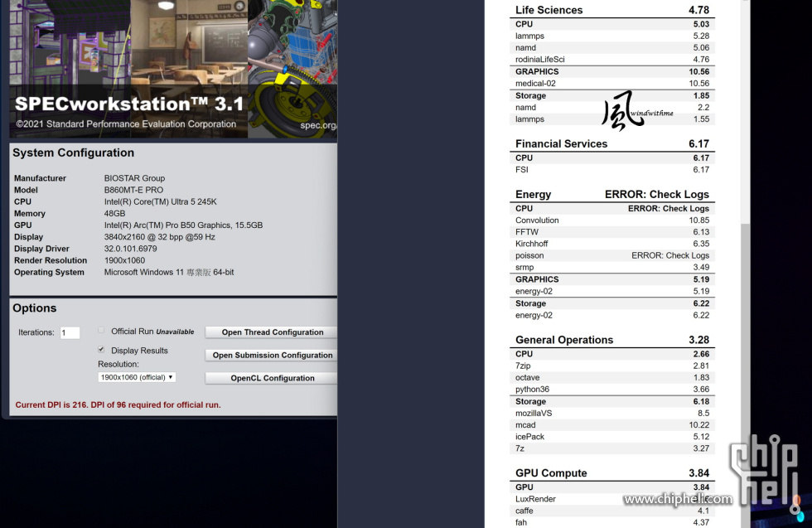Select the Operating System value text
812x528 pixels.
169,273
